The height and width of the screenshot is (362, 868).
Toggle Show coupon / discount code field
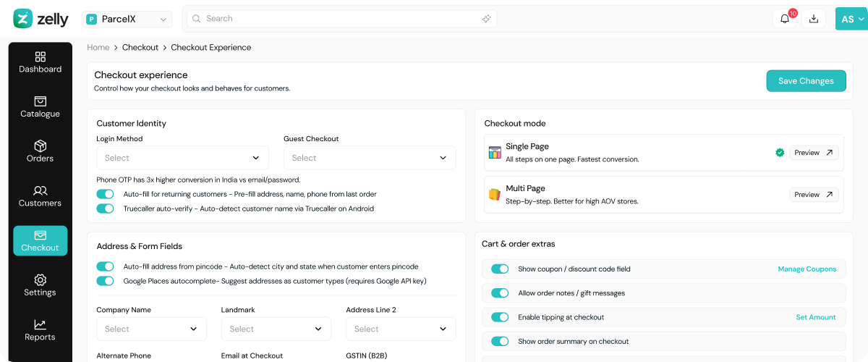[x=500, y=269]
